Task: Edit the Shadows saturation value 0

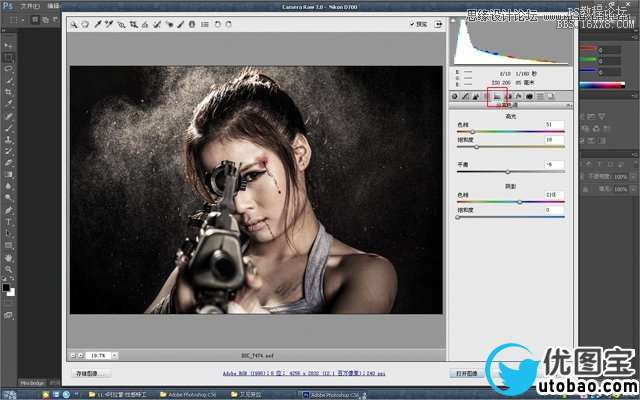Action: pos(555,210)
